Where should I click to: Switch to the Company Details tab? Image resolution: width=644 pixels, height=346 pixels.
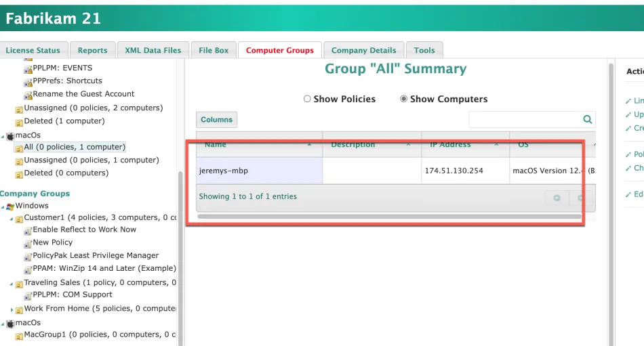tap(363, 50)
